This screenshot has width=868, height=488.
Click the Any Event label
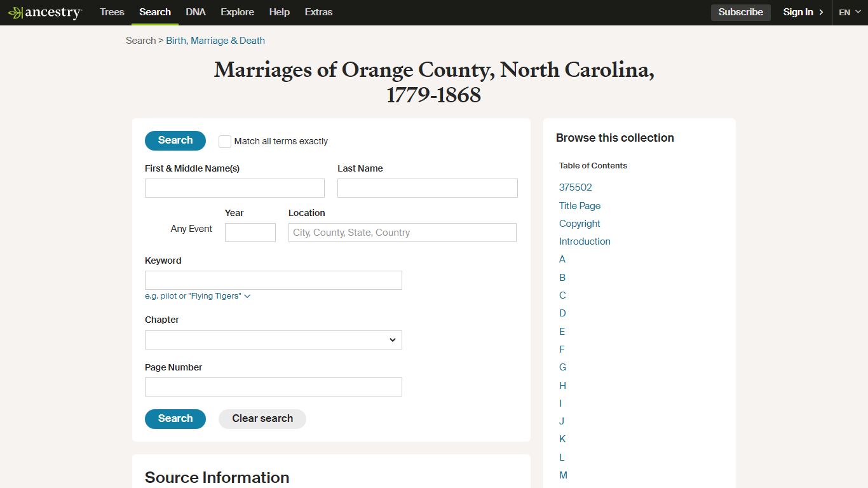pos(191,229)
